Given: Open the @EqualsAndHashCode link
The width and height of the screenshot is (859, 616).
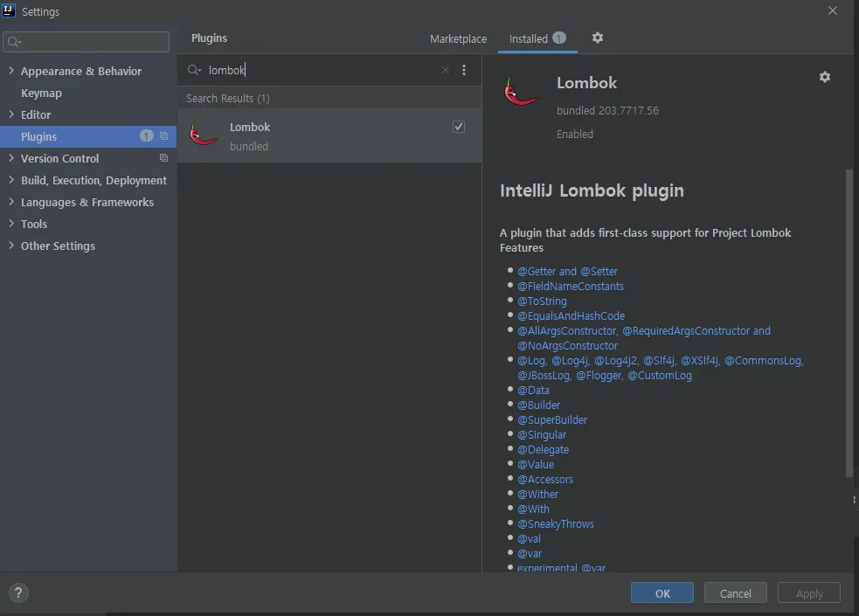Looking at the screenshot, I should (571, 316).
